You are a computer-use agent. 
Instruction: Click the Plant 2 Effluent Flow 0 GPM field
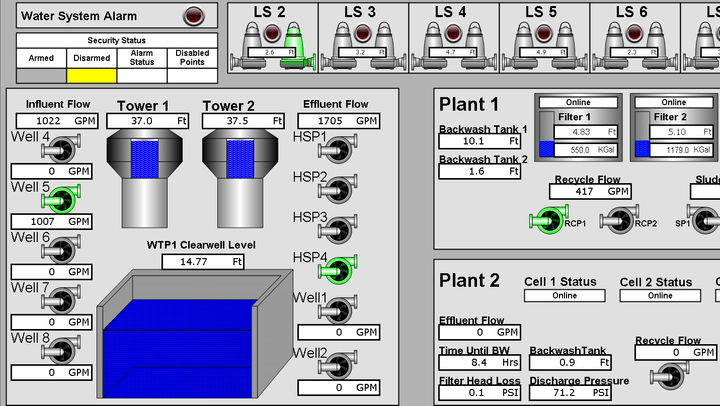click(480, 332)
